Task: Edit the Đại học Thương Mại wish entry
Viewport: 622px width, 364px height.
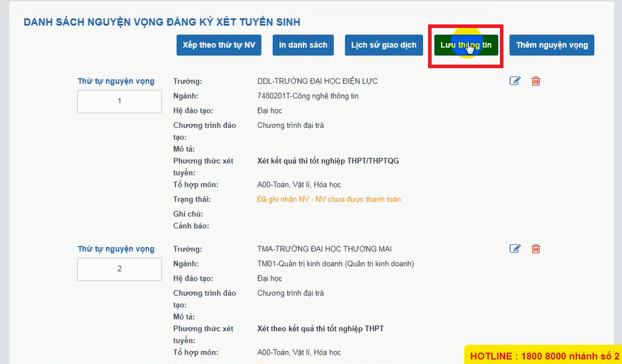Action: click(x=515, y=249)
